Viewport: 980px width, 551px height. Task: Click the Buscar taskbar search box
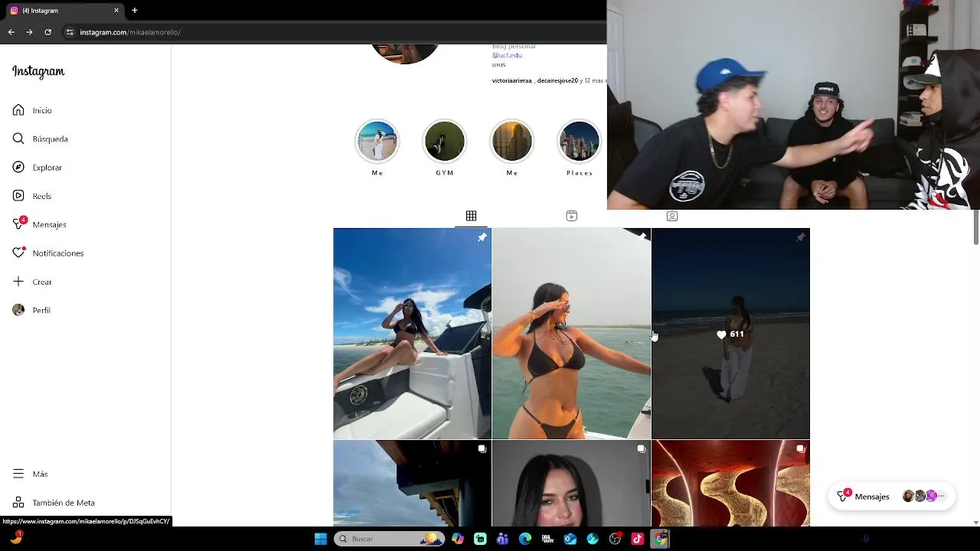[390, 539]
